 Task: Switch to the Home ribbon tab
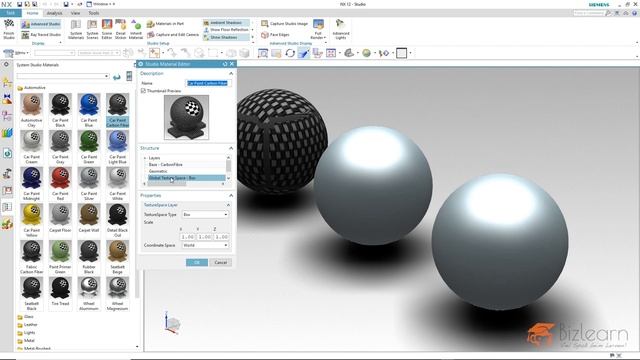pos(32,13)
